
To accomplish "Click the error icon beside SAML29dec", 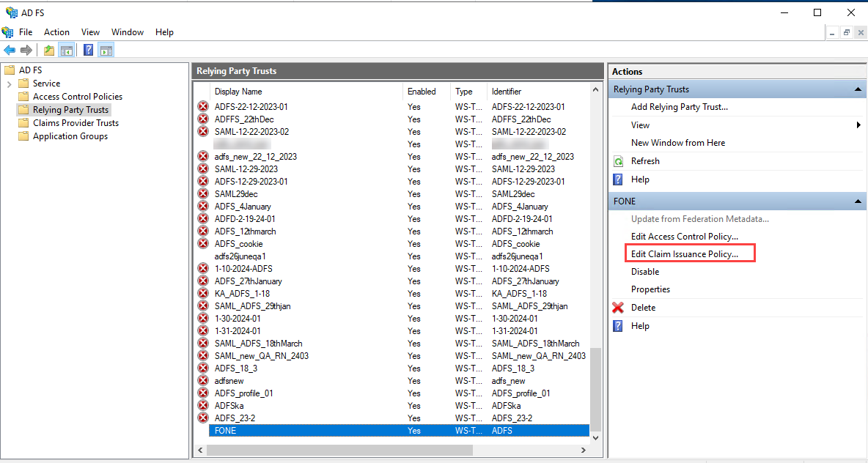I will click(203, 193).
